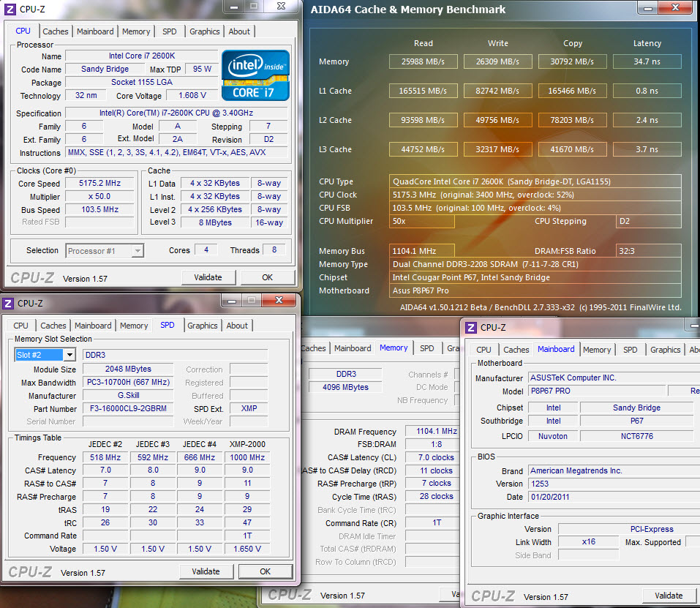Click BIOS Date 01/20/2011 field

point(614,497)
